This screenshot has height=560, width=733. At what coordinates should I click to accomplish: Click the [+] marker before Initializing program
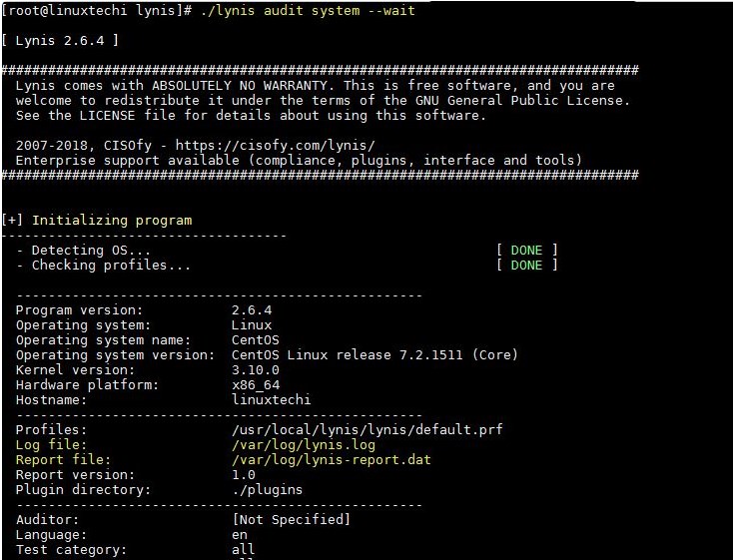click(x=13, y=220)
